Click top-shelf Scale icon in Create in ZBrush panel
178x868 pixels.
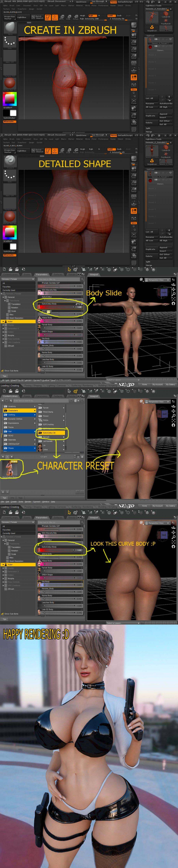click(68, 18)
